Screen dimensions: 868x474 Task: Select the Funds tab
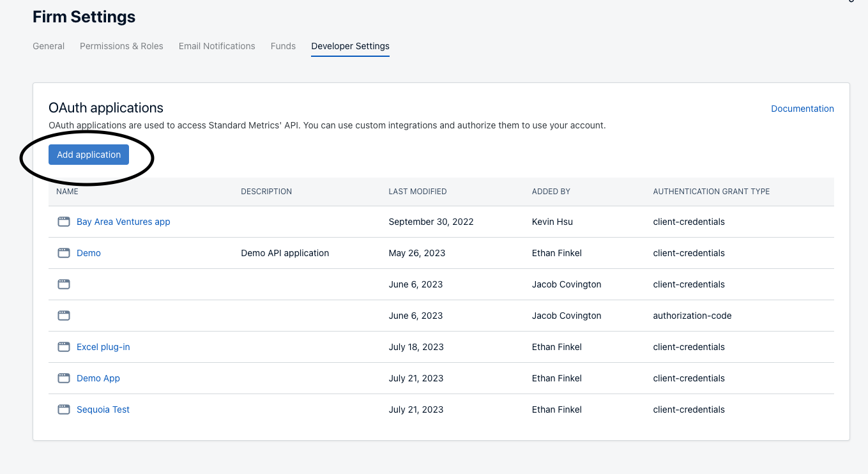[283, 46]
